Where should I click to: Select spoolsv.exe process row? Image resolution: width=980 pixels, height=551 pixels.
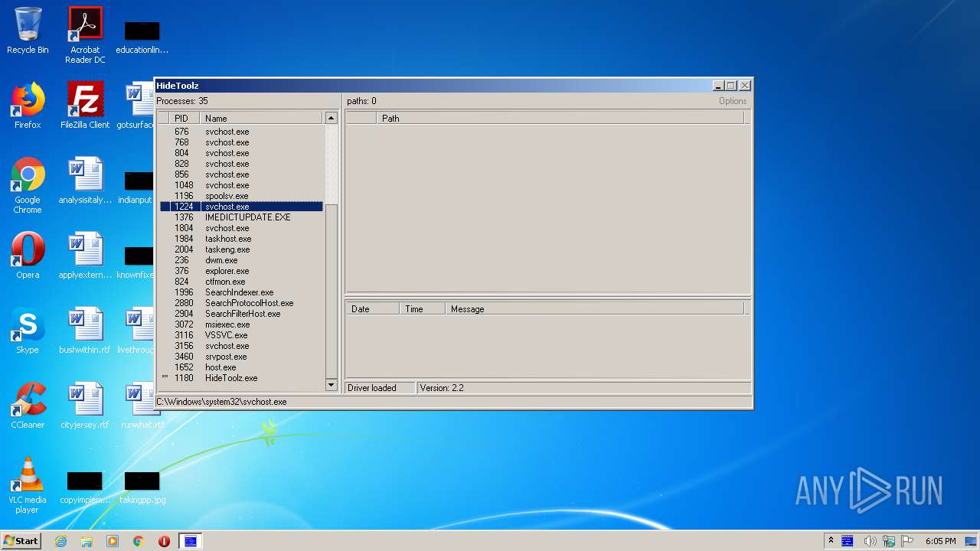241,196
